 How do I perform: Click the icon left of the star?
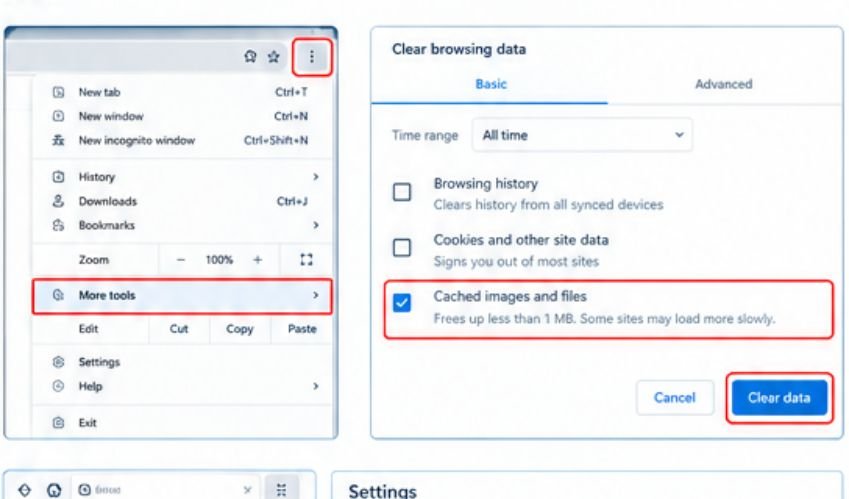(x=250, y=56)
